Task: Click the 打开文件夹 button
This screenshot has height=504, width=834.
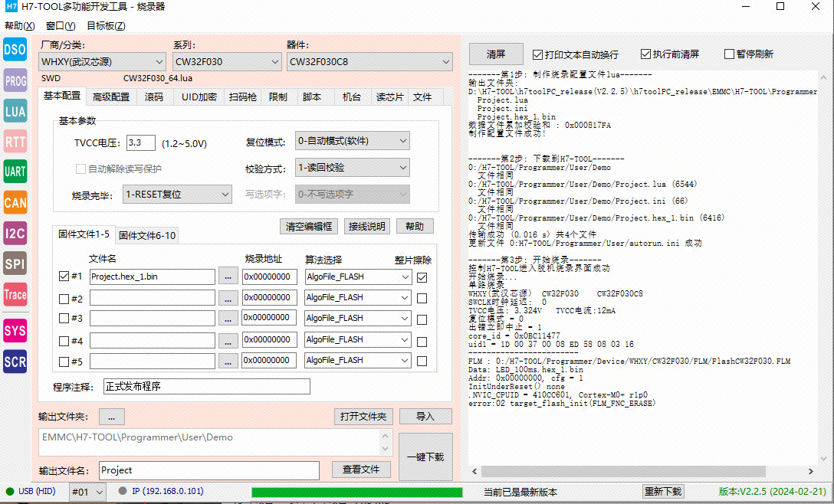Action: pos(363,416)
